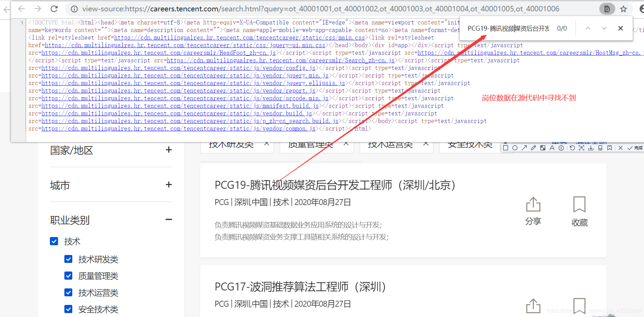This screenshot has width=644, height=317.
Task: Send screenshot to phone icon
Action: (x=600, y=148)
